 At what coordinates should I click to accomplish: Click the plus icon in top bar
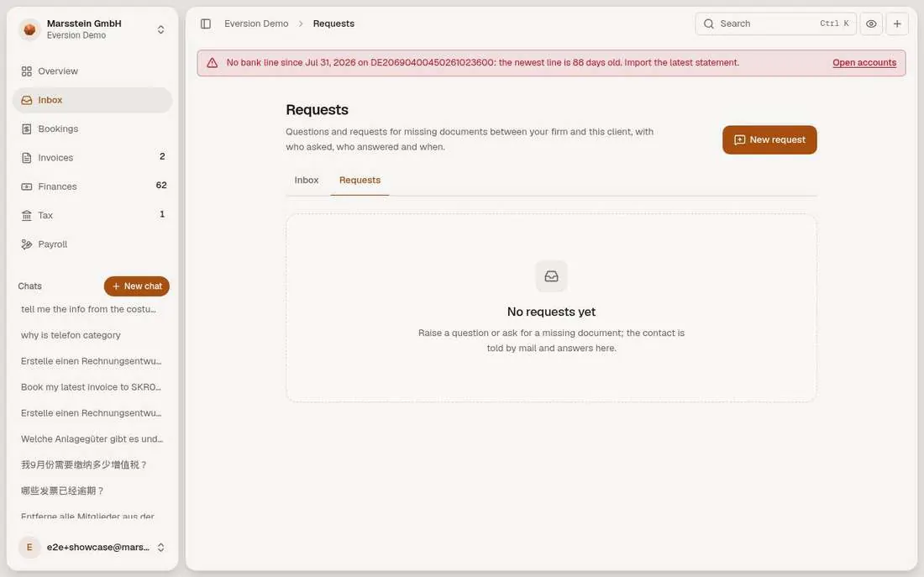coord(897,24)
